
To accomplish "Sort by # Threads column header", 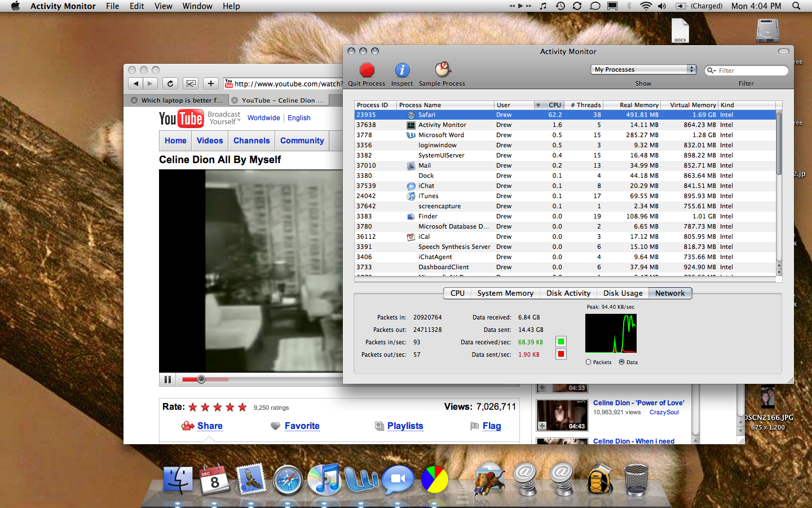I will [584, 105].
